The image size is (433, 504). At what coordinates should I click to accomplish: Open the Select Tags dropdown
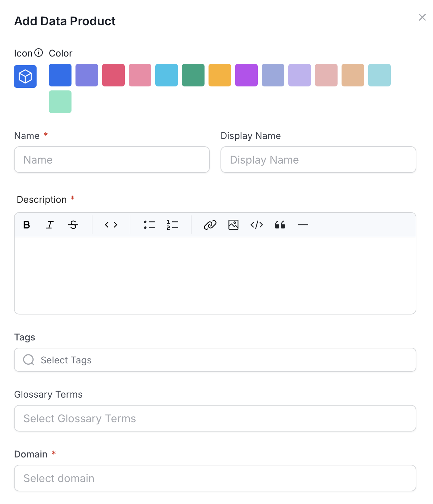(x=215, y=360)
